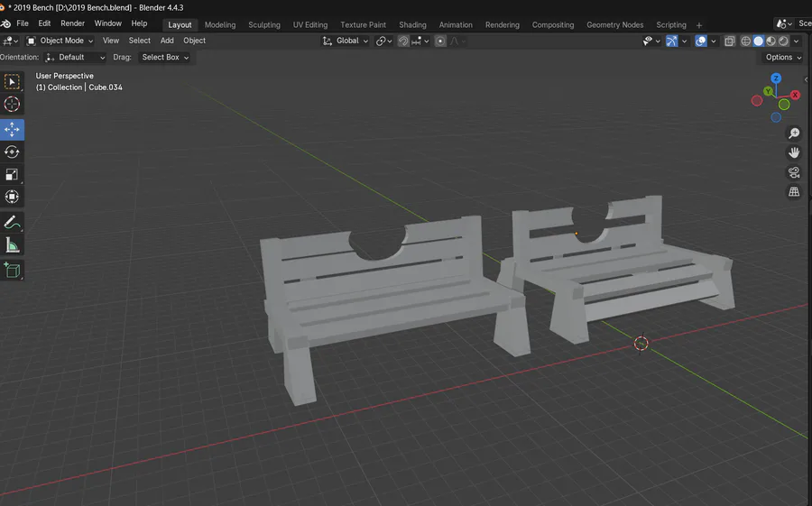
Task: Open Object Mode dropdown
Action: tap(60, 41)
